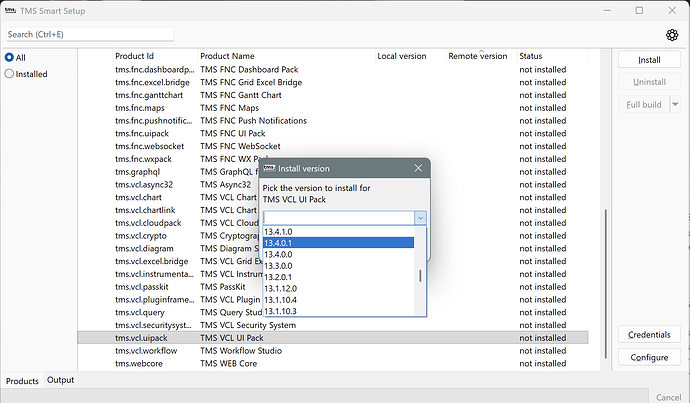690x403 pixels.
Task: Open the Credentials dialog
Action: 649,335
